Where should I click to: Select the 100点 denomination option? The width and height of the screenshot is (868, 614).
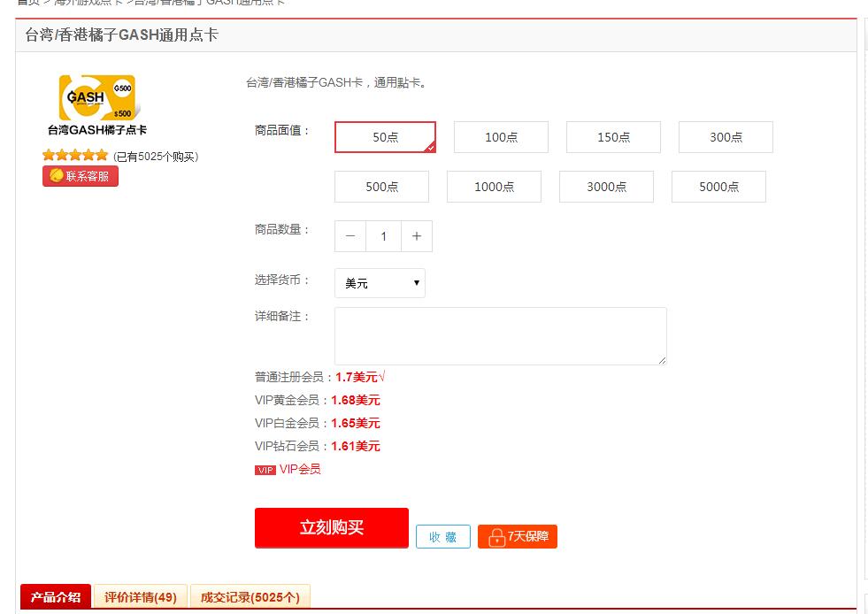coord(501,137)
